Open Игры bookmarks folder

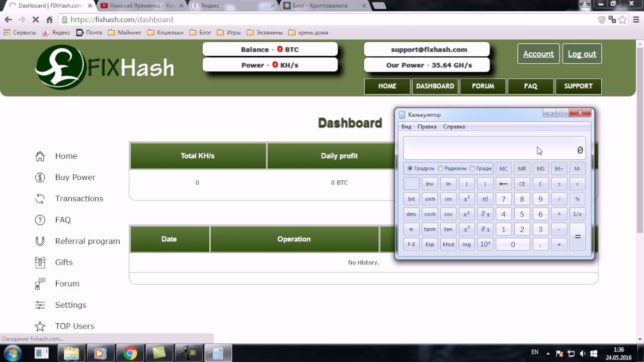[229, 32]
